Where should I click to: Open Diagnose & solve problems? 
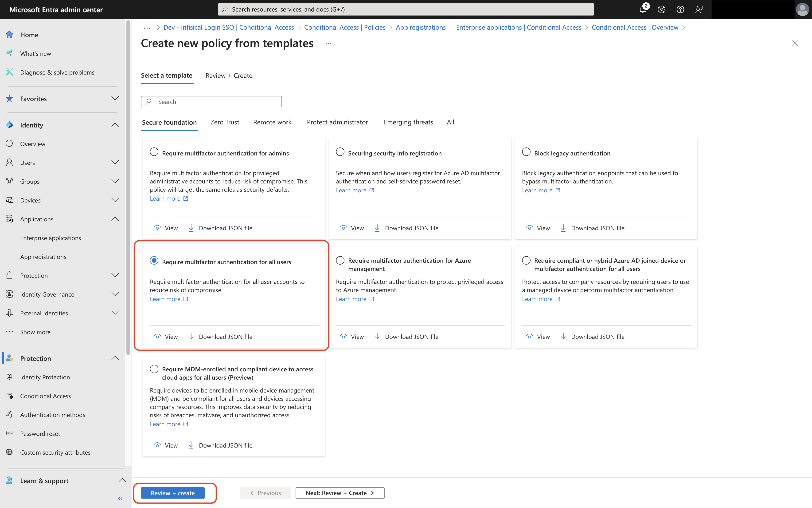57,72
